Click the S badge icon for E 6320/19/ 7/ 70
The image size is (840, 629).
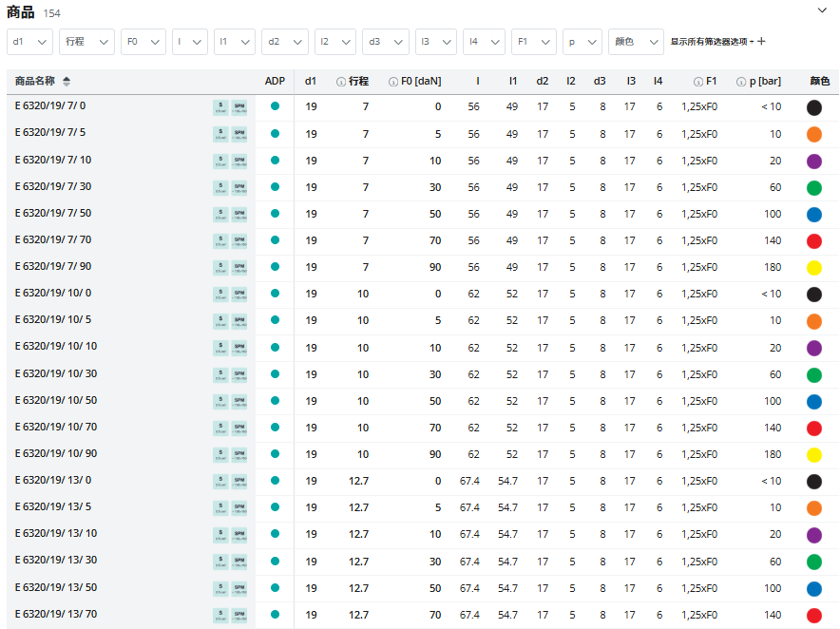pyautogui.click(x=220, y=241)
